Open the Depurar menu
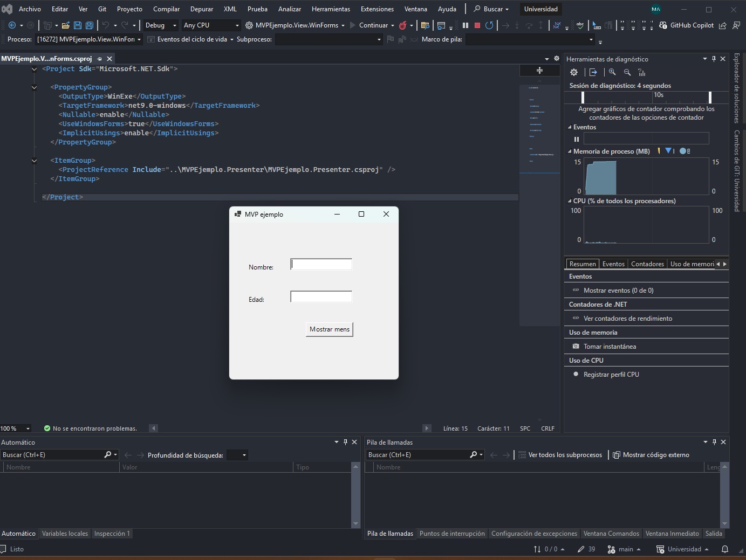 pyautogui.click(x=202, y=9)
